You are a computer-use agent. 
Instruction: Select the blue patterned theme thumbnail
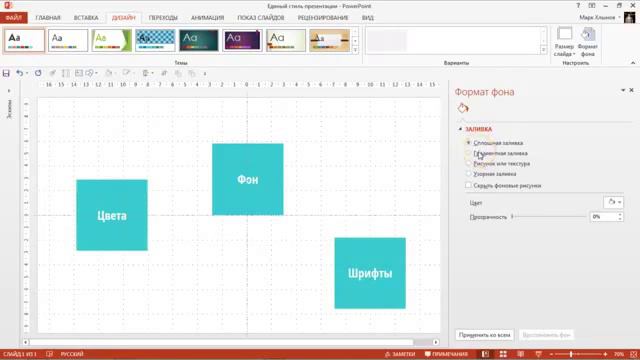click(x=155, y=40)
